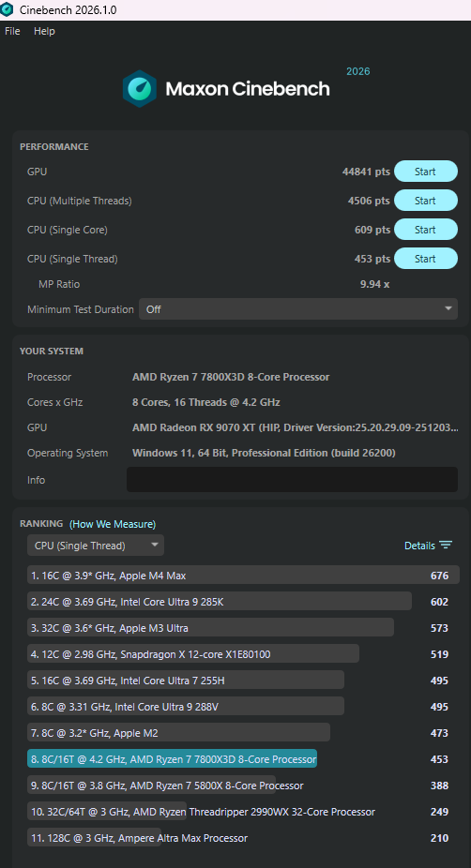Click the 249 score for Threadripper 2990WX
Image resolution: width=471 pixels, height=868 pixels.
[439, 812]
